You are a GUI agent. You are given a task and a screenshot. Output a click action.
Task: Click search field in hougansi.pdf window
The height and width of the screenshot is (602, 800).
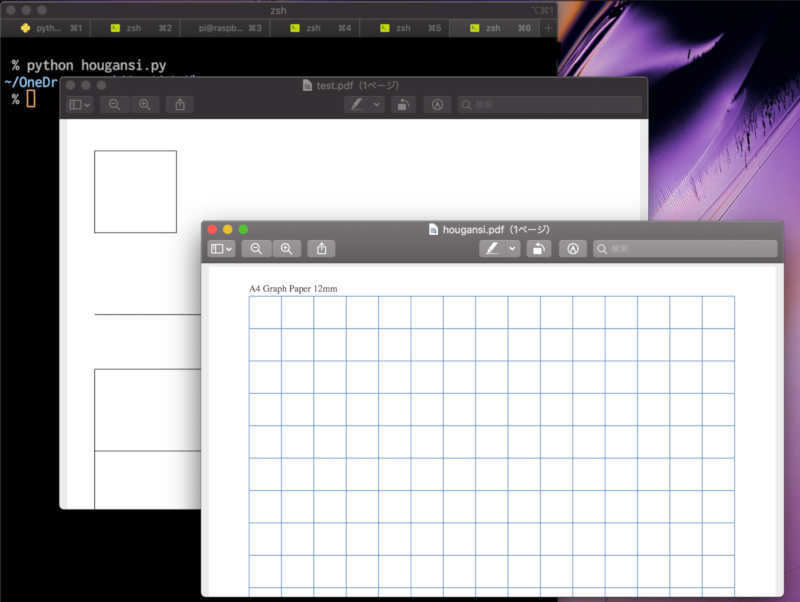tap(685, 248)
